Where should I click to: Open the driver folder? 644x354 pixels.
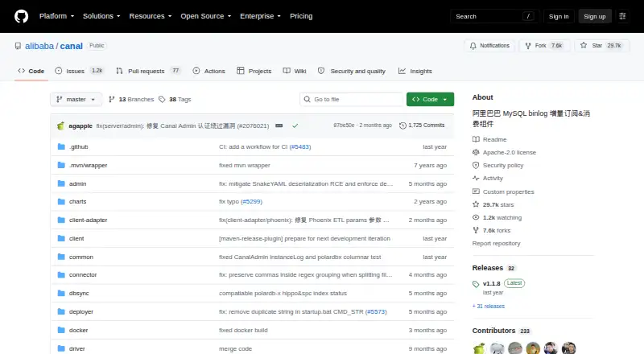click(76, 348)
